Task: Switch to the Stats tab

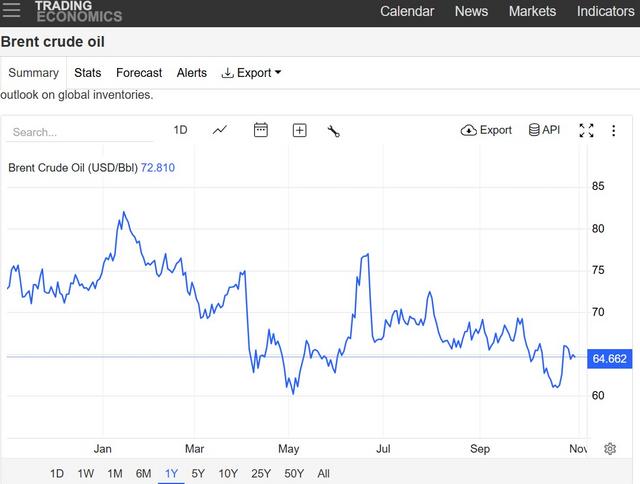Action: [x=87, y=73]
